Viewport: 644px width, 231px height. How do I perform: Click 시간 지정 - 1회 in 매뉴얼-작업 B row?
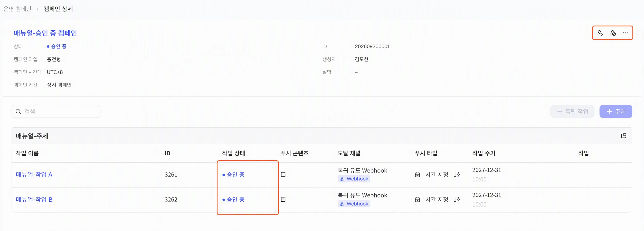click(443, 200)
